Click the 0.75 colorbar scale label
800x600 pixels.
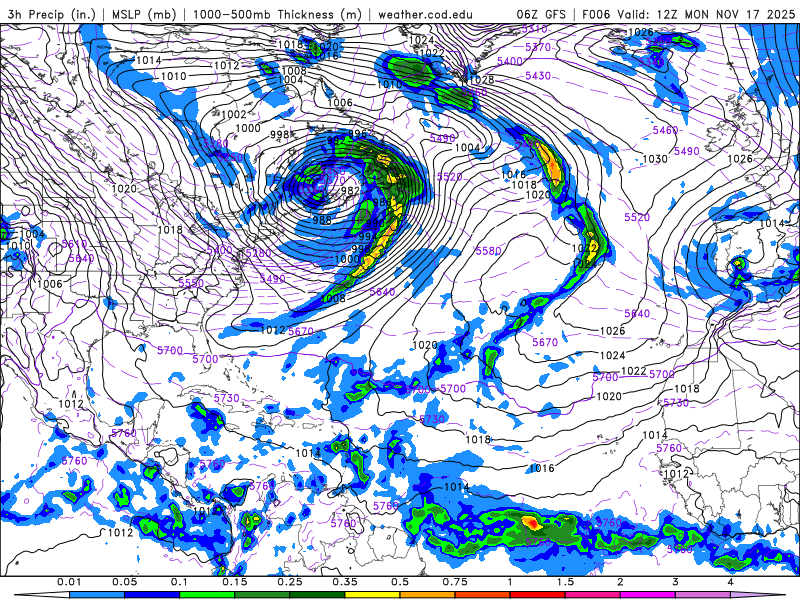click(455, 582)
